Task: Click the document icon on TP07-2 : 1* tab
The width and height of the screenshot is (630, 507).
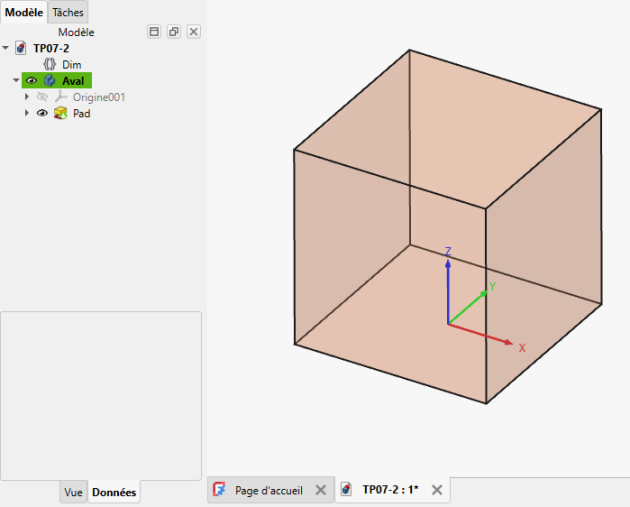Action: (346, 489)
